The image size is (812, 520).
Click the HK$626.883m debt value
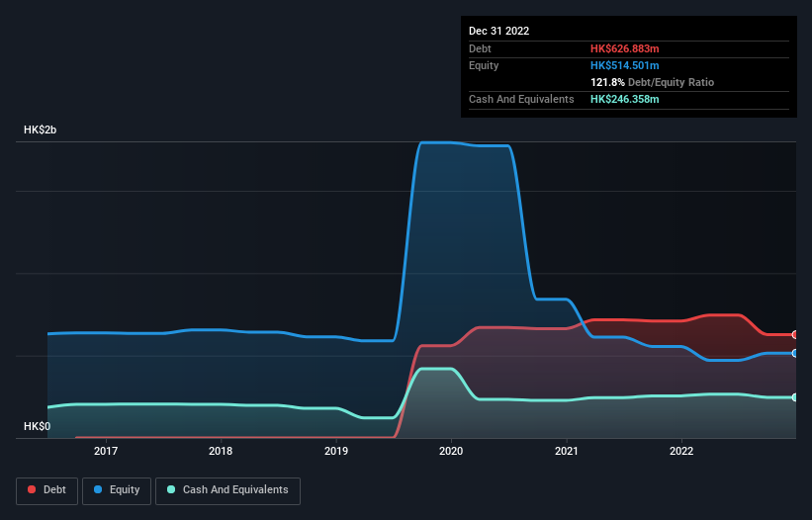coord(624,48)
